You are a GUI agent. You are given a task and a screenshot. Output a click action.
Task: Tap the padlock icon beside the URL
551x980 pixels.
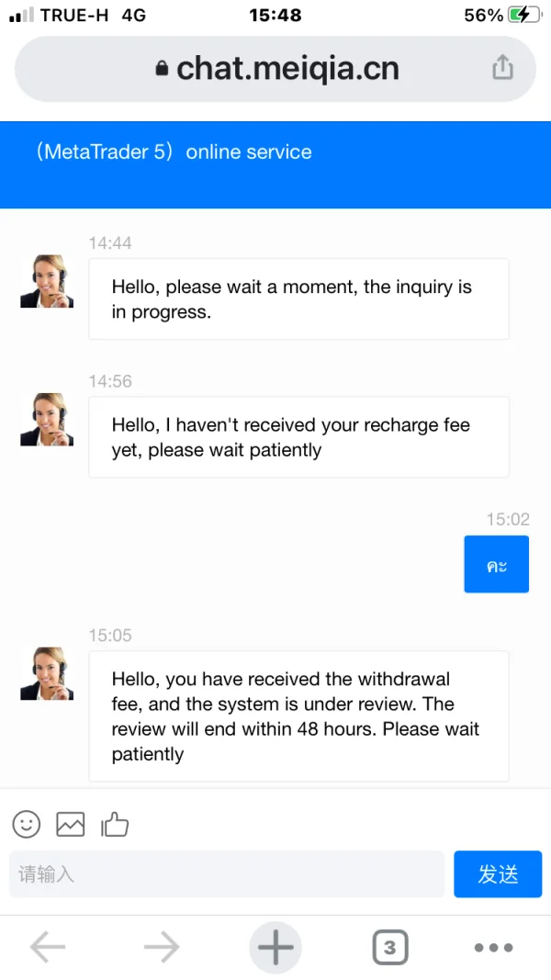pos(163,68)
